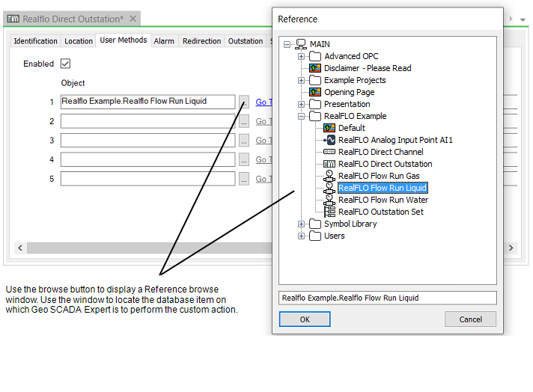Collapse the RealFLO Example folder

coord(301,116)
